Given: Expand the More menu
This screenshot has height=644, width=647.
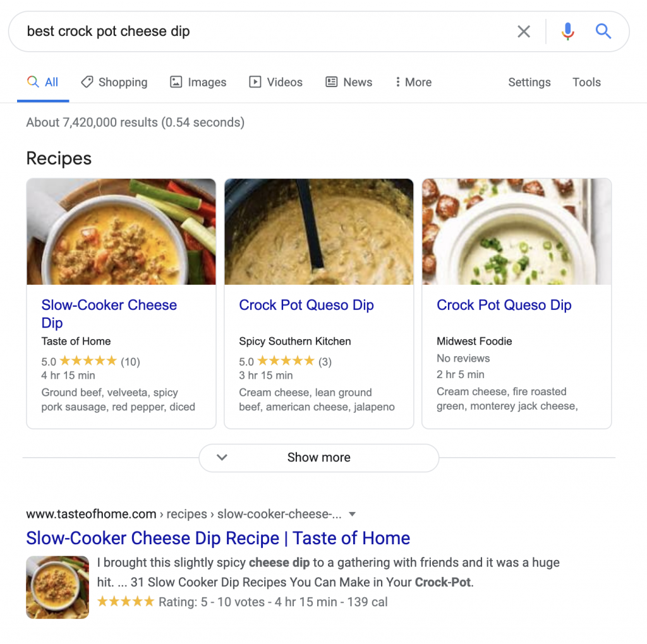Looking at the screenshot, I should tap(413, 82).
